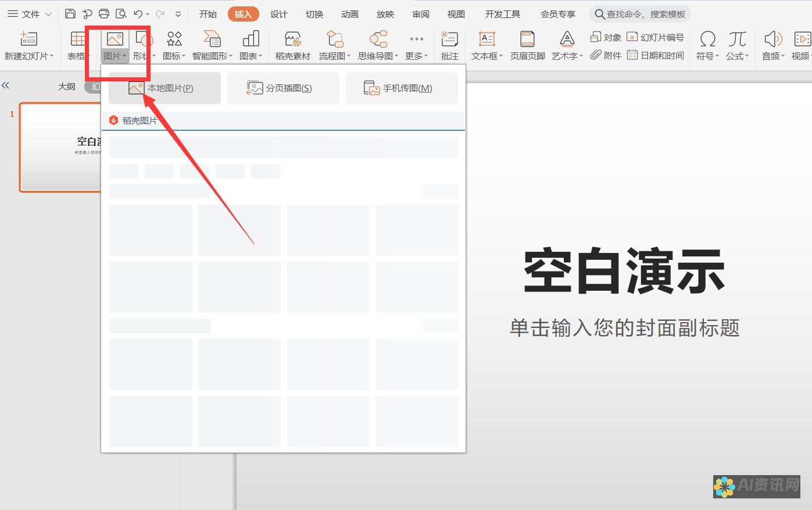Click 幻灯片编号 button
The width and height of the screenshot is (812, 510).
[655, 37]
